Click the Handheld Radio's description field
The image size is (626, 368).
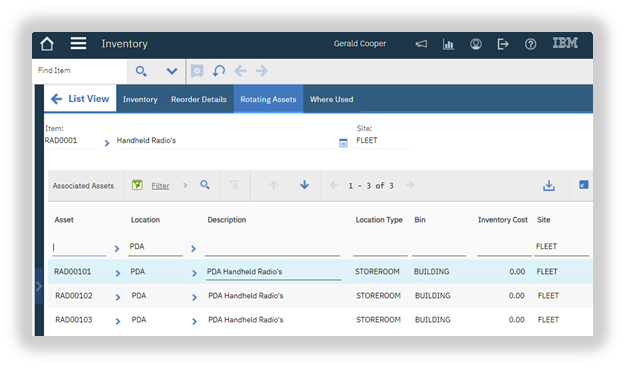click(225, 141)
